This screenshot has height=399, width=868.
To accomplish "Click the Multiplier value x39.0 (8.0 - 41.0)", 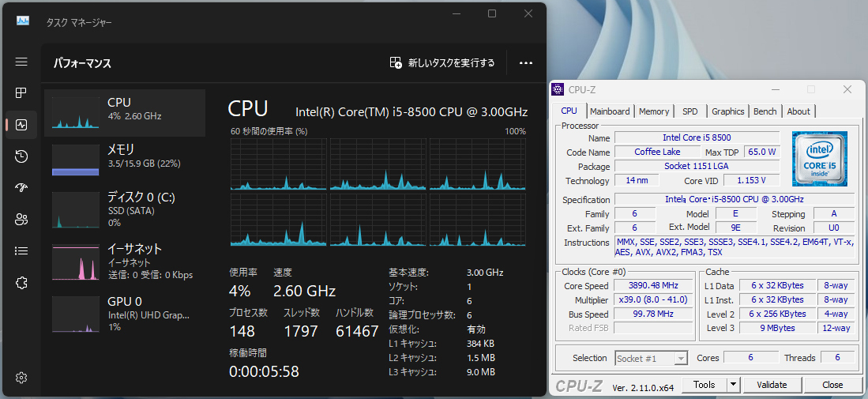I will click(653, 300).
